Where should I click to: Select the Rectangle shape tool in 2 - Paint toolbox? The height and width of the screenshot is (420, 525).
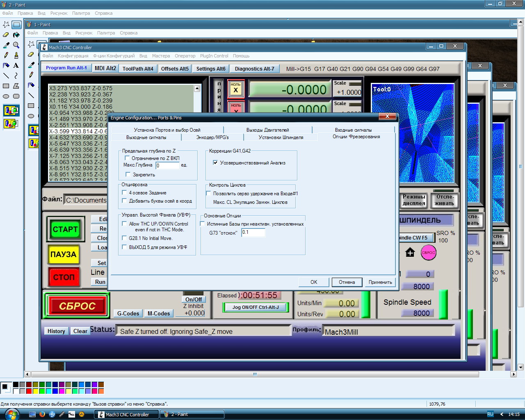(x=6, y=86)
